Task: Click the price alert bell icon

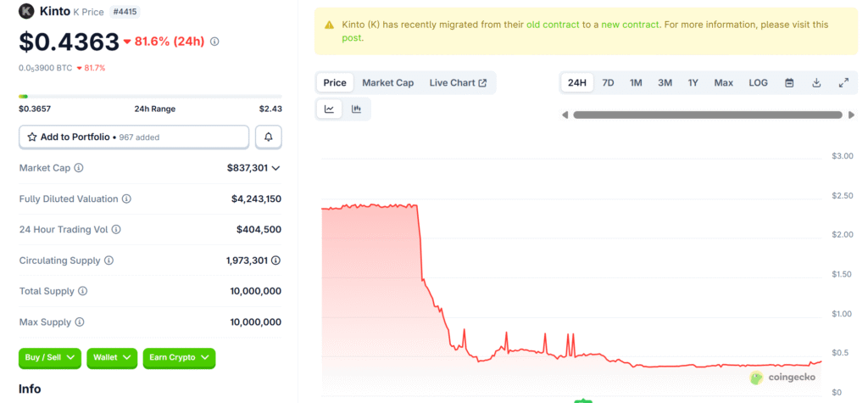Action: [x=269, y=137]
